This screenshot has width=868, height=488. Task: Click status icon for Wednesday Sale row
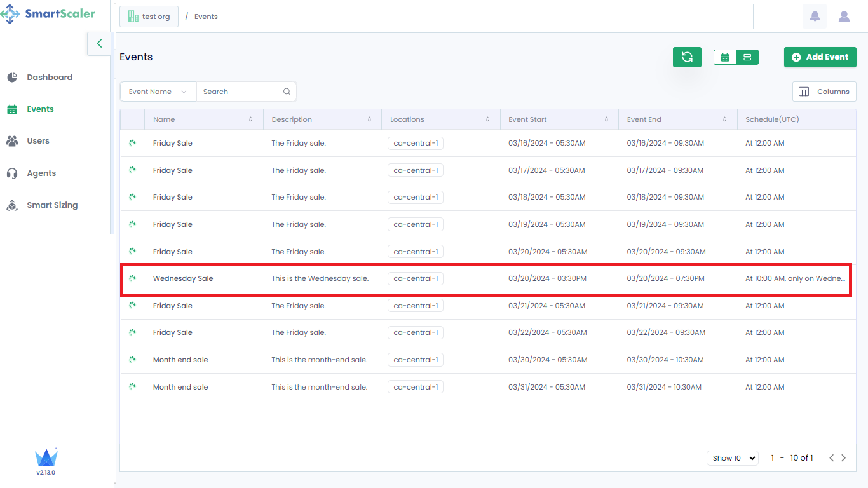pos(132,278)
